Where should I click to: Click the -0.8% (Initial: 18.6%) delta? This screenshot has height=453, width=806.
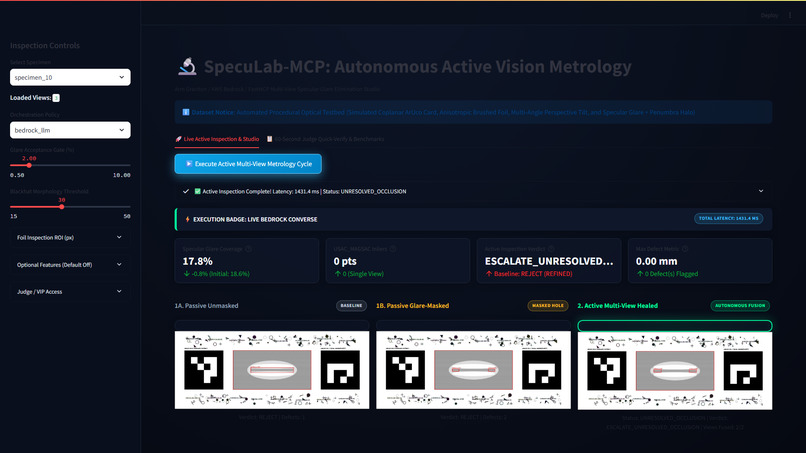pos(216,274)
